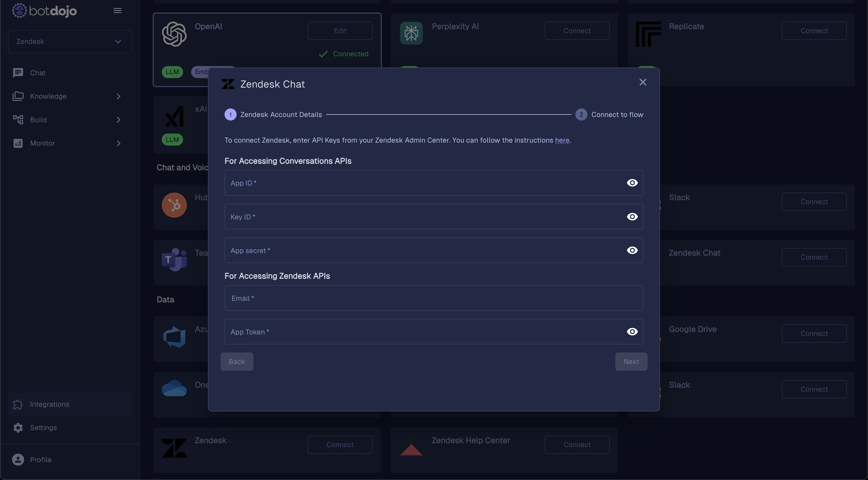Focus the App Token input field

434,332
